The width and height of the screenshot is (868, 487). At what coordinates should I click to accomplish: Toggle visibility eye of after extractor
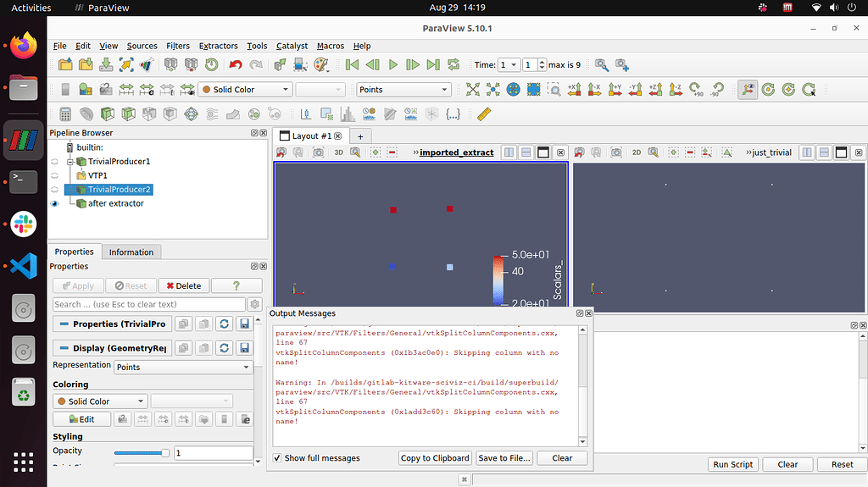click(x=55, y=203)
